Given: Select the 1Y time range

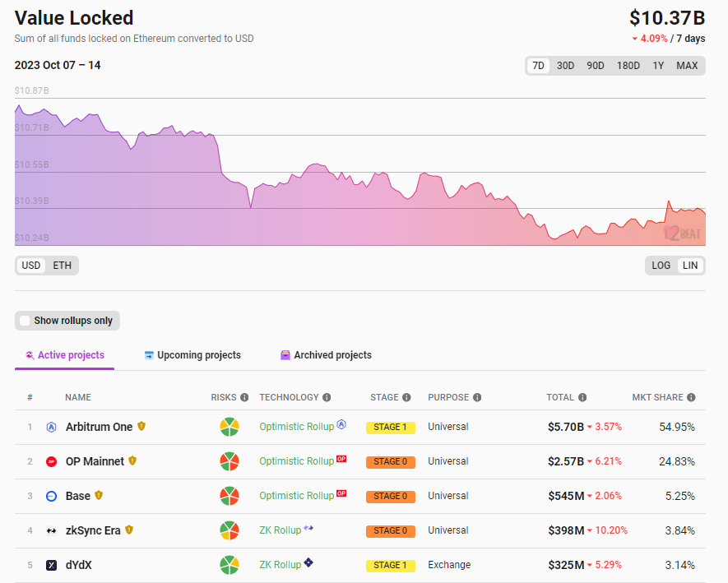Looking at the screenshot, I should coord(658,66).
